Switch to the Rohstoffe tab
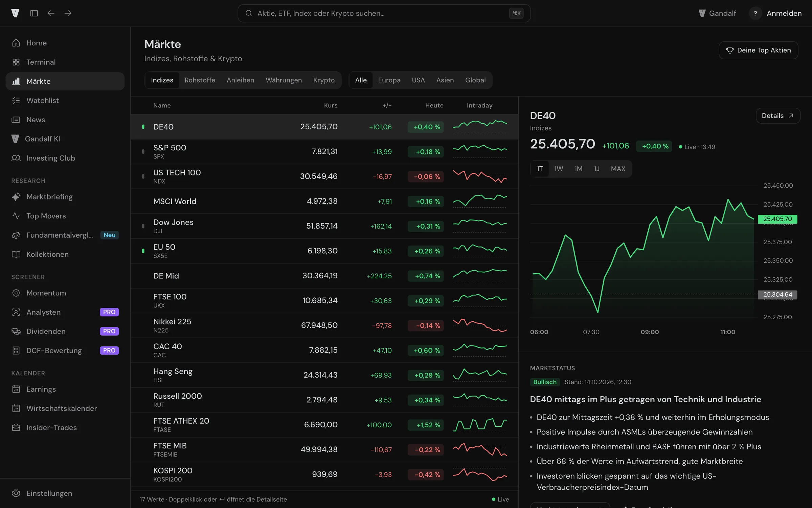The width and height of the screenshot is (812, 508). (200, 80)
